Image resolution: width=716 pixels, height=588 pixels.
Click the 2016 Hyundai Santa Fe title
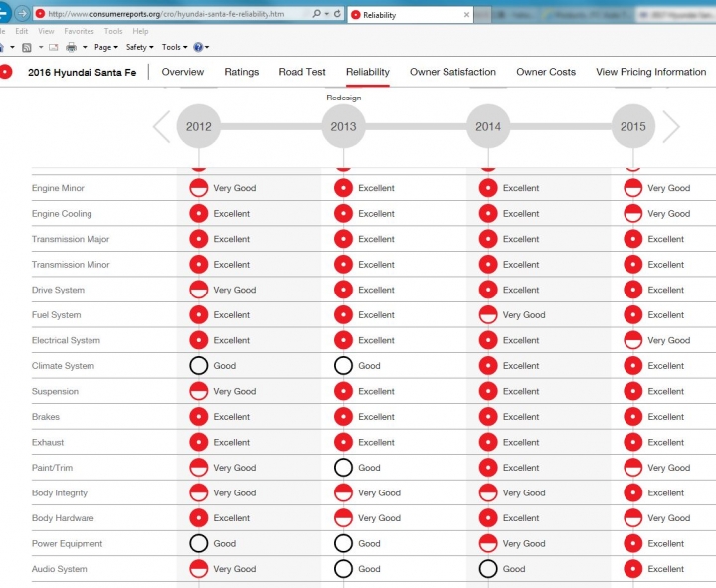click(83, 73)
